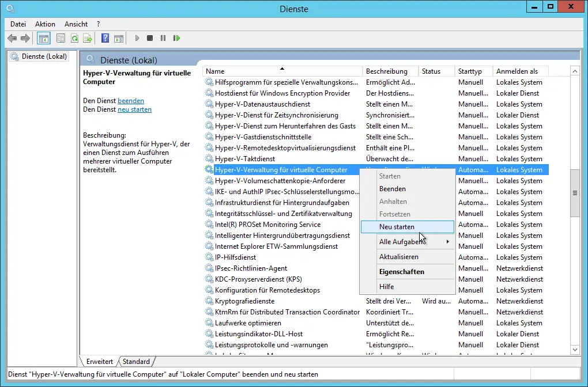
Task: Click the Forward arrow toolbar icon
Action: (25, 38)
